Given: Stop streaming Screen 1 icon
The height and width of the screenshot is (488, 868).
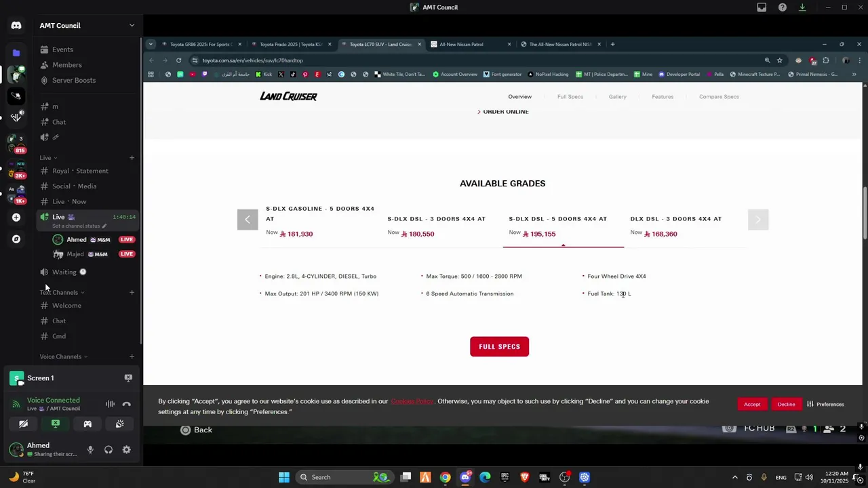Looking at the screenshot, I should pyautogui.click(x=128, y=378).
